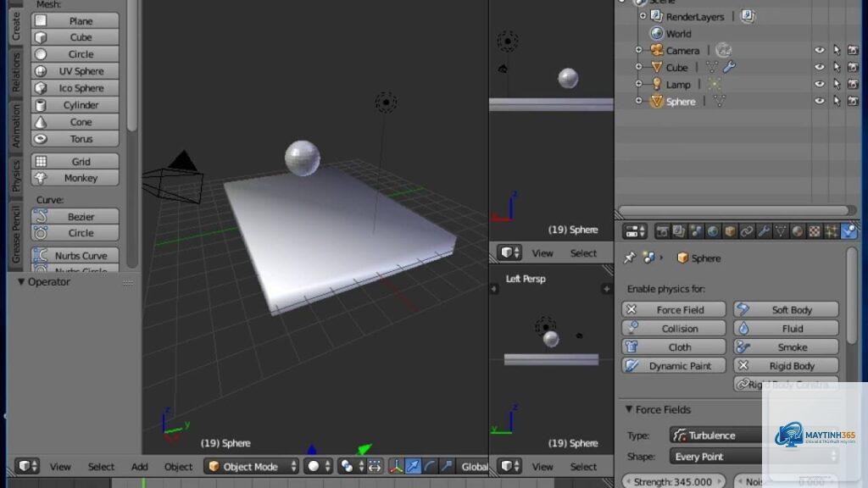The image size is (868, 488).
Task: Add a UV Sphere mesh
Action: 75,71
